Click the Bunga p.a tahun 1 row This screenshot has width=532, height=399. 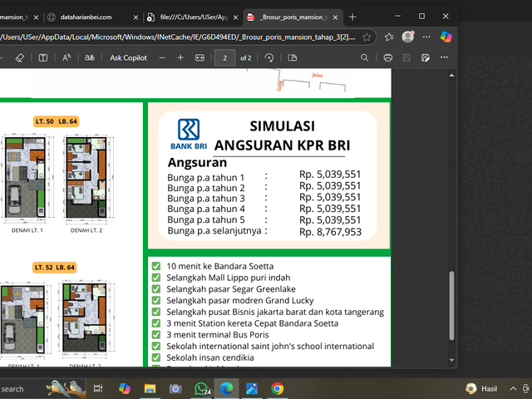click(264, 176)
